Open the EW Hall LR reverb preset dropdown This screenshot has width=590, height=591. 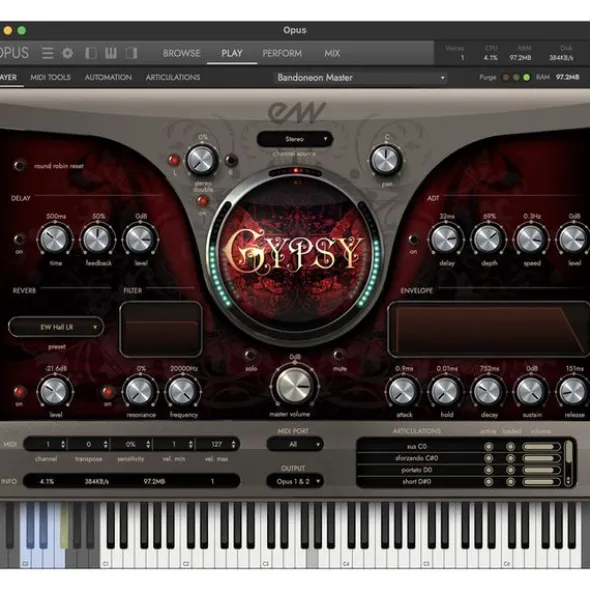pyautogui.click(x=56, y=327)
